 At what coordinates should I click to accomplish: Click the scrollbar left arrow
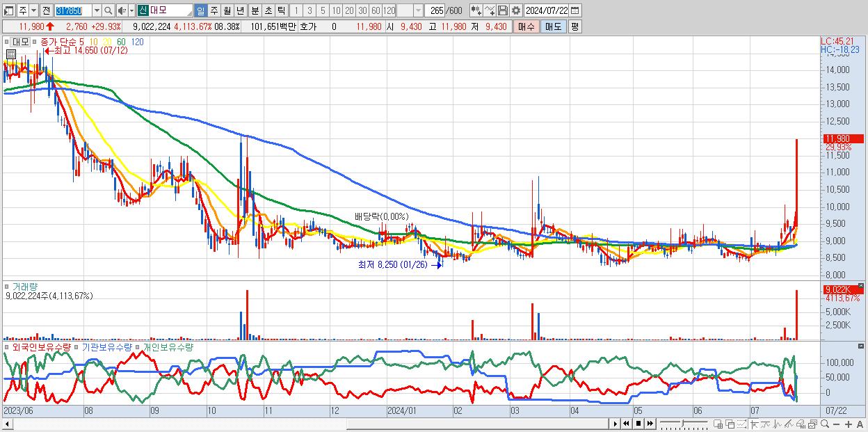(7, 424)
